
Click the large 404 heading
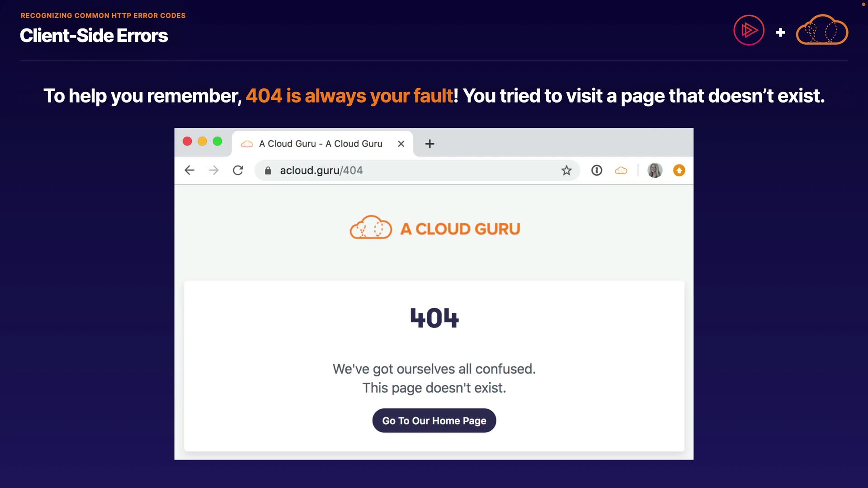pos(434,318)
